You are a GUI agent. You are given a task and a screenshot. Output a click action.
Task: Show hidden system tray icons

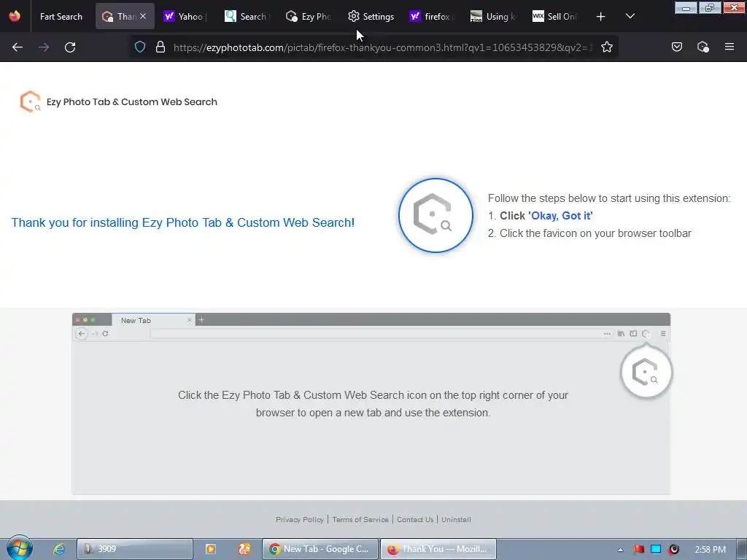pyautogui.click(x=620, y=550)
